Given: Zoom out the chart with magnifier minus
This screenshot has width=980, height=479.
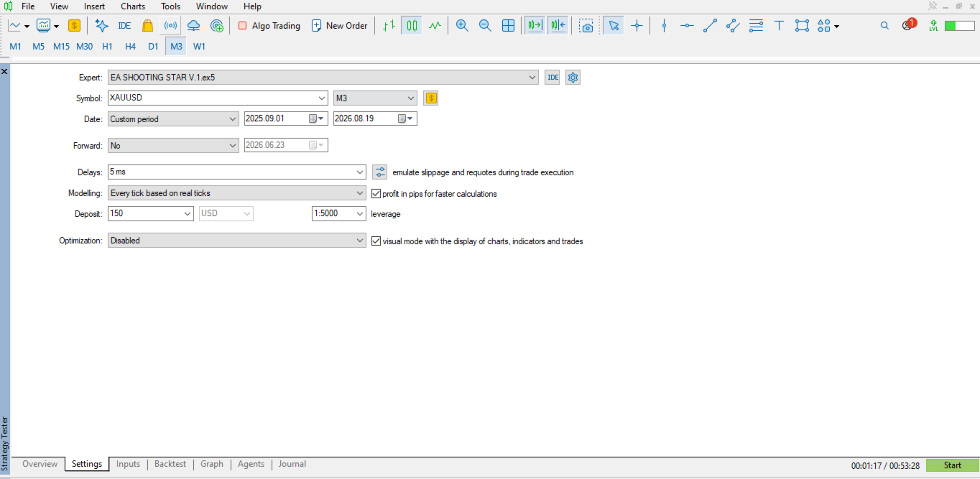Looking at the screenshot, I should pyautogui.click(x=485, y=26).
